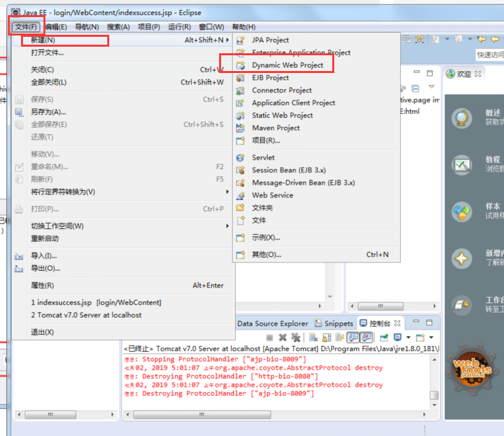Click the console horizontal scrollbar thumb
This screenshot has height=436, width=504.
point(202,415)
